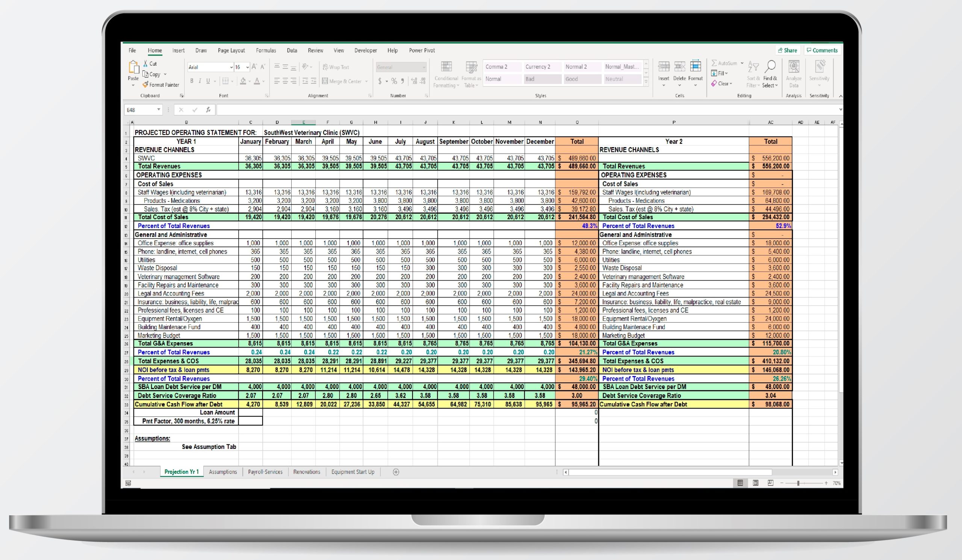Toggle Underline formatting

(208, 81)
